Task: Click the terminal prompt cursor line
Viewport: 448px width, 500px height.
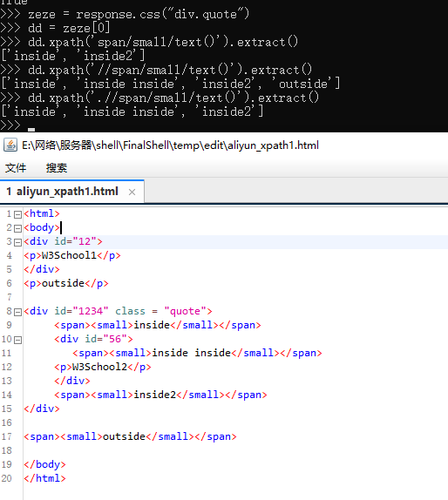Action: (17, 125)
